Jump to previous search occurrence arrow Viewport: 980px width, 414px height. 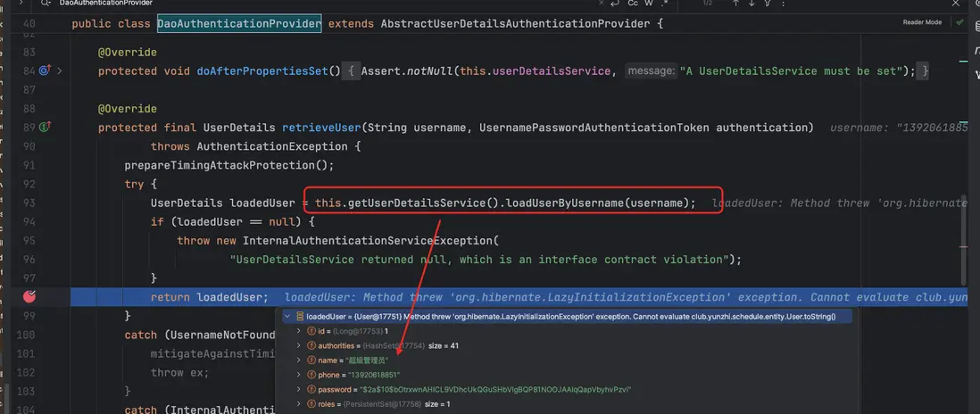click(x=735, y=3)
